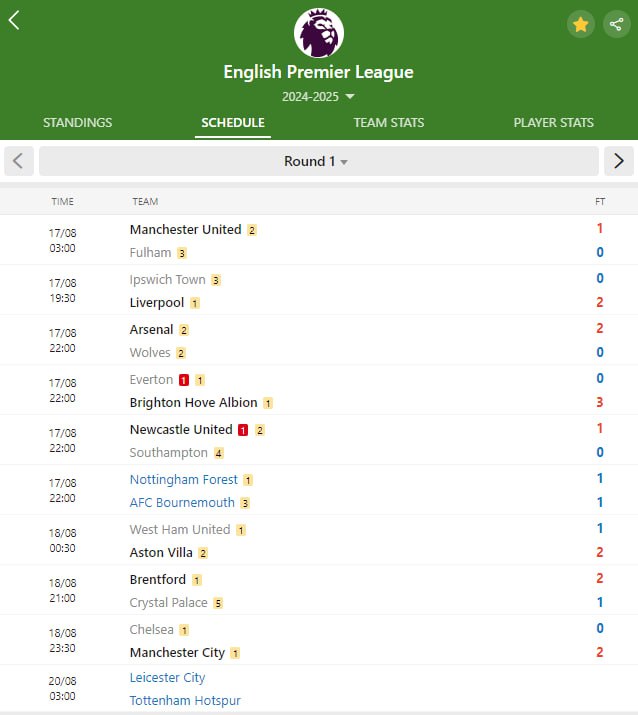Select the Team Stats tab
This screenshot has width=638, height=715.
click(x=388, y=123)
